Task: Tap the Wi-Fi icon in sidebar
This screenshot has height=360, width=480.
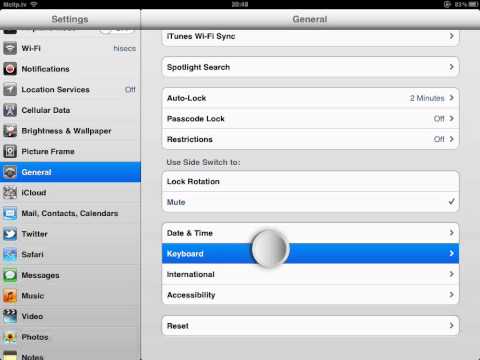Action: [x=10, y=48]
